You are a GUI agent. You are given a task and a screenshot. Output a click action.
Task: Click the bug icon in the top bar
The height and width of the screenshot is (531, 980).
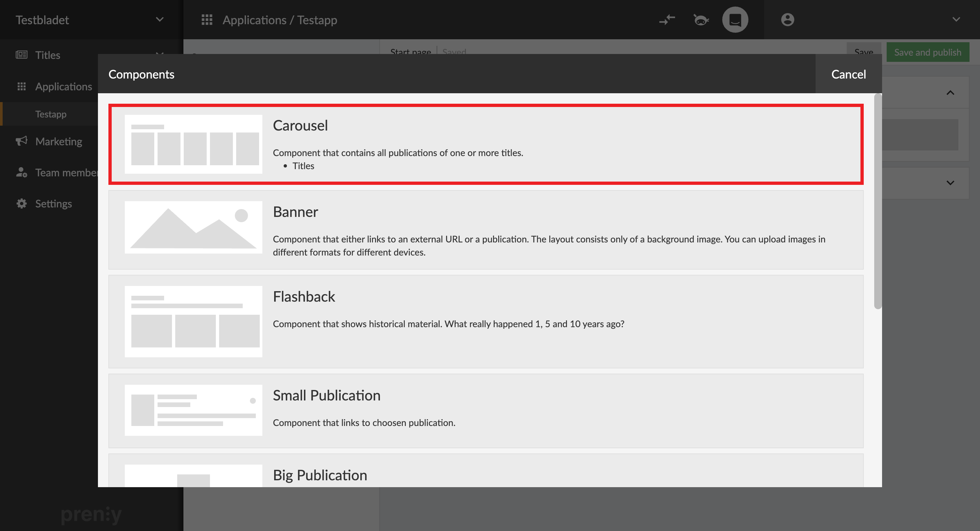coord(701,20)
